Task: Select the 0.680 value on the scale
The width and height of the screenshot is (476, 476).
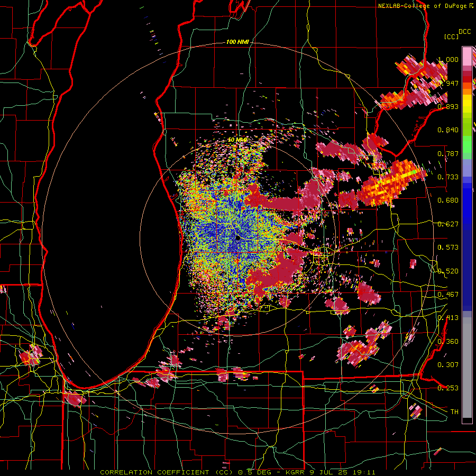Action: click(448, 200)
